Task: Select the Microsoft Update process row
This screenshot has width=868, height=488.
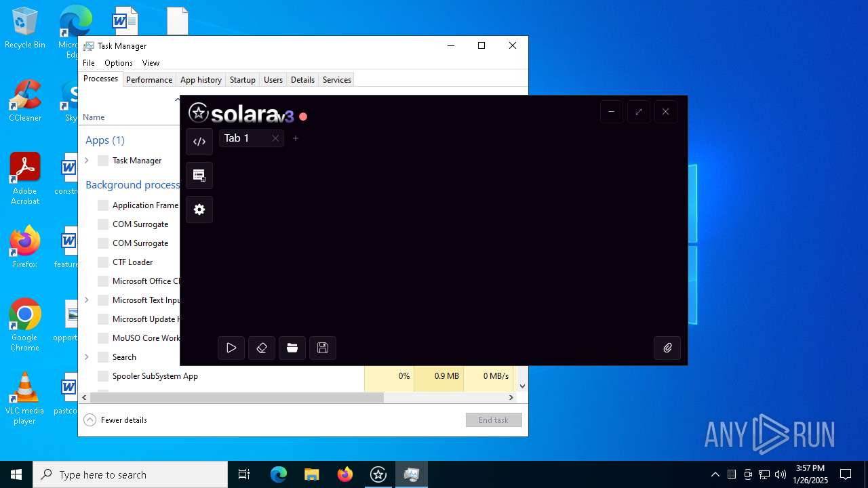Action: [130, 319]
